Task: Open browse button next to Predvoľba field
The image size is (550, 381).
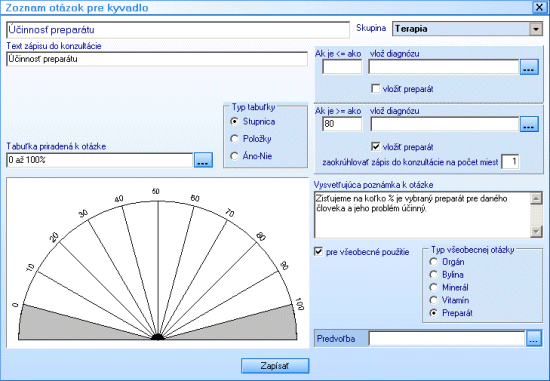Action: 534,339
